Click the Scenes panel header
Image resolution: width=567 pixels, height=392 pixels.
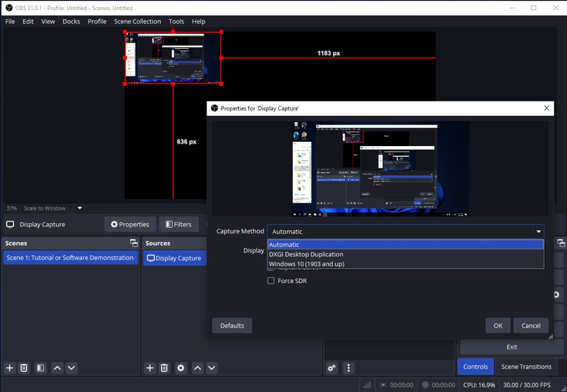point(70,243)
